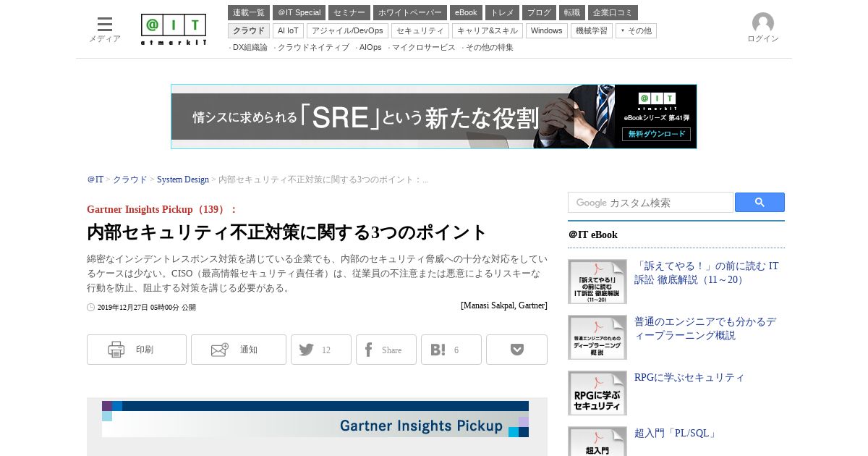Open the 企業口コミ menu item
This screenshot has height=456, width=868.
click(613, 12)
